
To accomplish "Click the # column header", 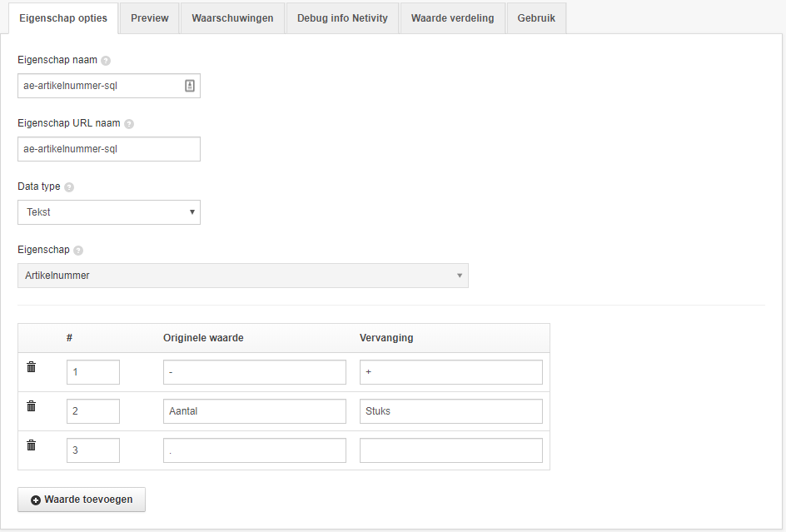I will tap(69, 338).
